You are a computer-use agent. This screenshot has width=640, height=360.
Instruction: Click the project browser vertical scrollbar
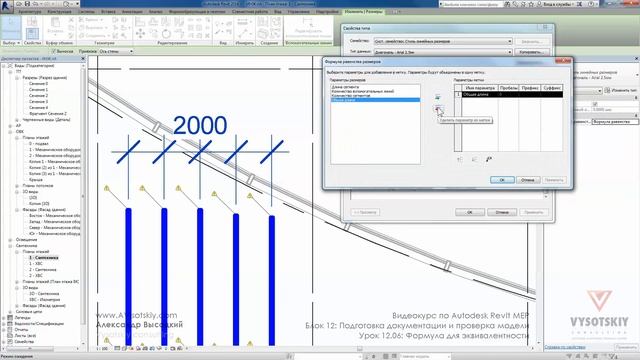83,196
